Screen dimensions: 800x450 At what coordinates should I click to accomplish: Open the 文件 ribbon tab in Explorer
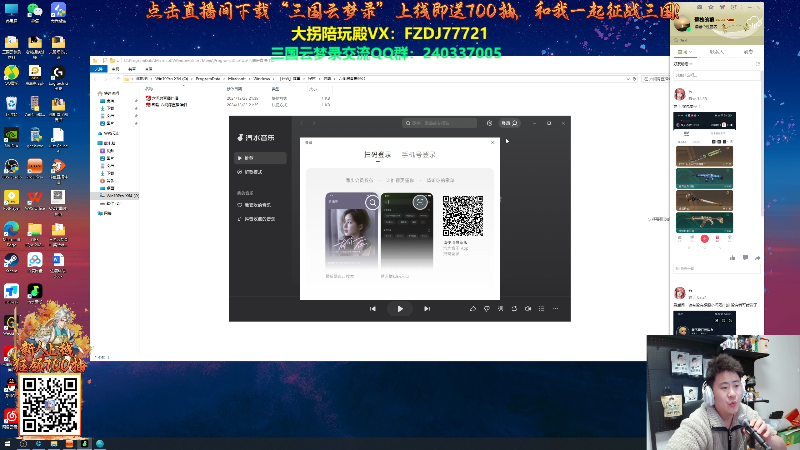98,69
